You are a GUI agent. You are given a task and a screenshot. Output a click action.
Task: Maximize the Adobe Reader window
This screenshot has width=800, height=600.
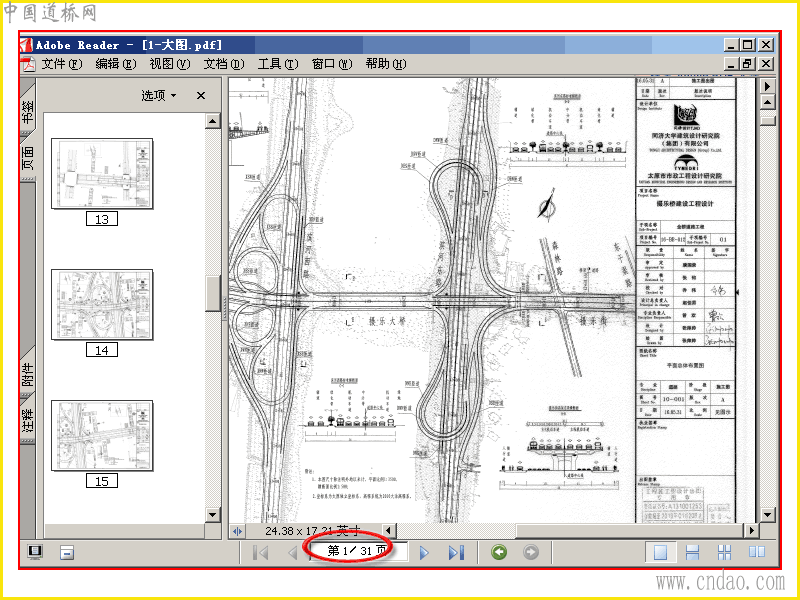point(748,45)
